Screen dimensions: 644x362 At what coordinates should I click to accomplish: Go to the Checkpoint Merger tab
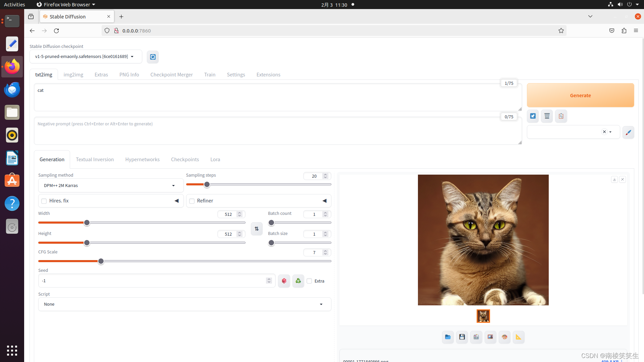171,74
